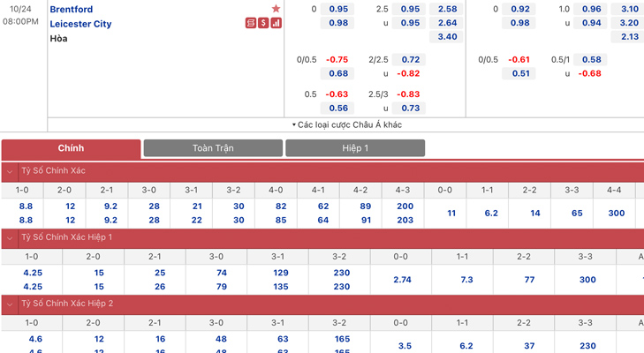Select second-half 3-2 odds 165
The height and width of the screenshot is (353, 644).
342,340
